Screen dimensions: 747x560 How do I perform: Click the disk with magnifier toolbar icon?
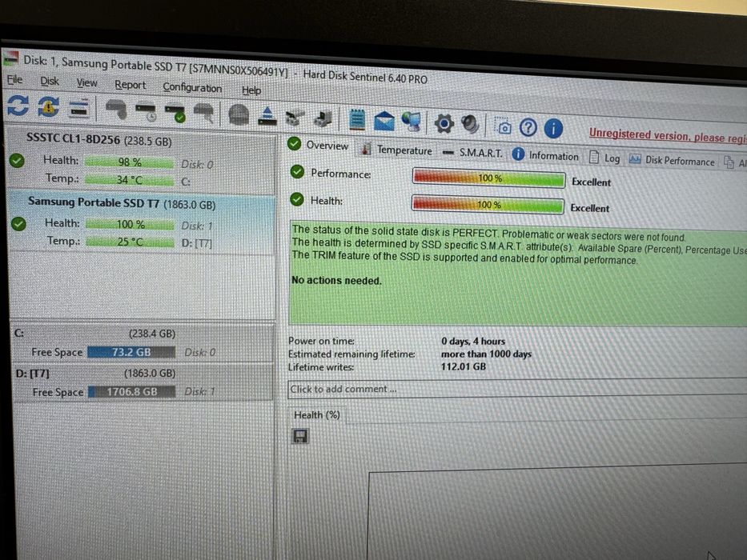[204, 114]
